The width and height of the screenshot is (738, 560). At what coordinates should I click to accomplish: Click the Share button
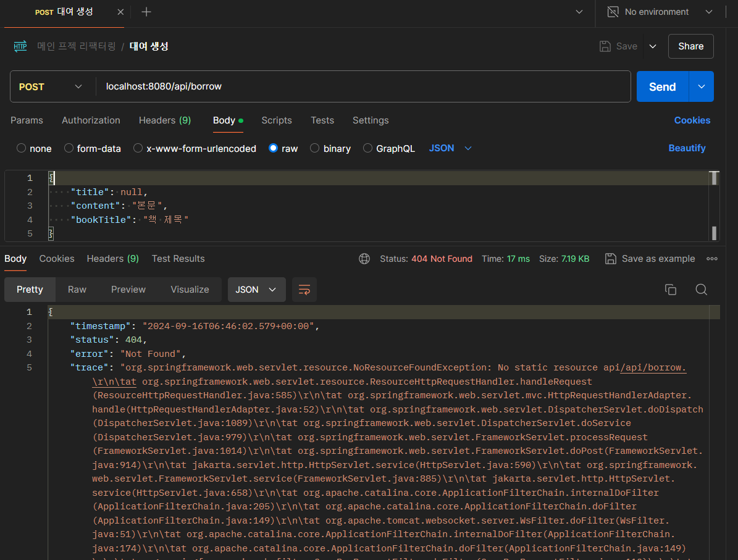pos(690,46)
